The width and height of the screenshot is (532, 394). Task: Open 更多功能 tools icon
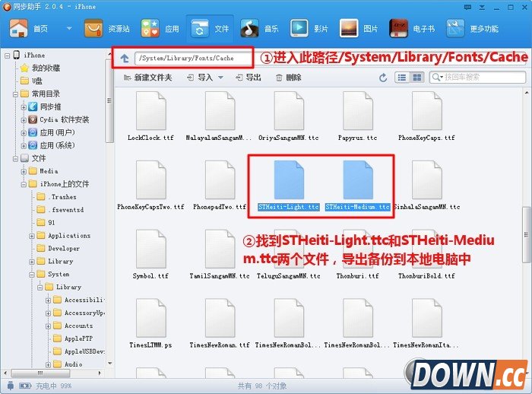pos(455,28)
